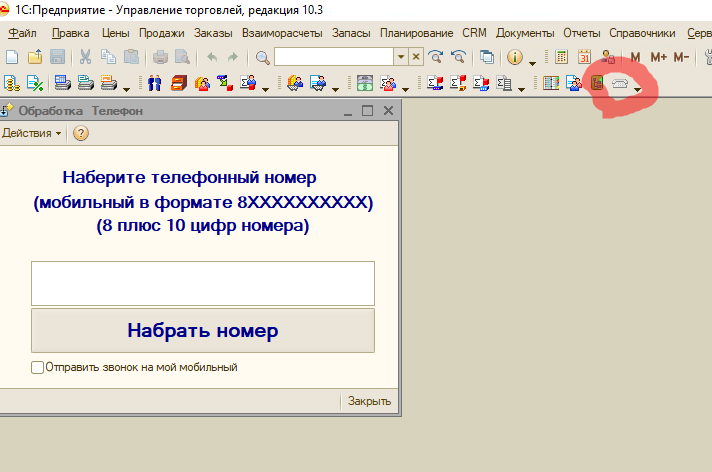The width and height of the screenshot is (712, 472).
Task: Click the M+ memory button
Action: 658,57
